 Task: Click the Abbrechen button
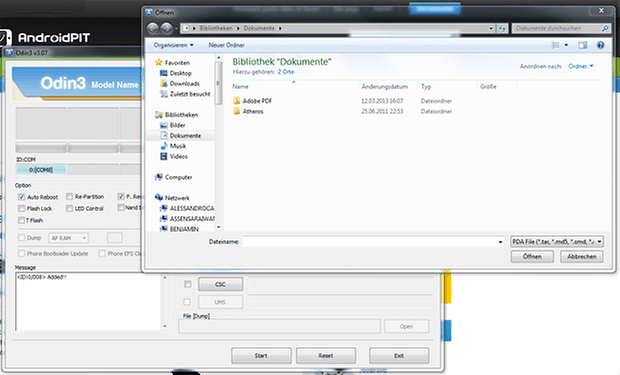(x=582, y=256)
